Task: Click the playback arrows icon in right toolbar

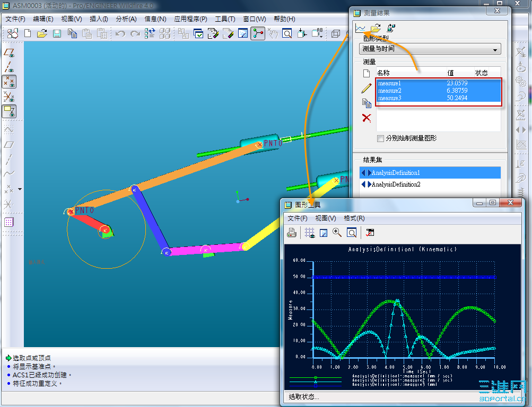Action: tap(521, 130)
